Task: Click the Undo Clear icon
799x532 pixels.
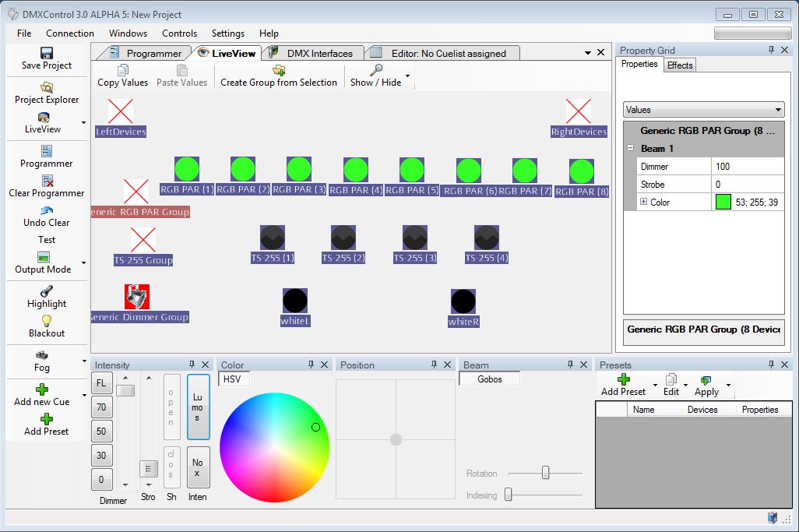Action: coord(46,210)
